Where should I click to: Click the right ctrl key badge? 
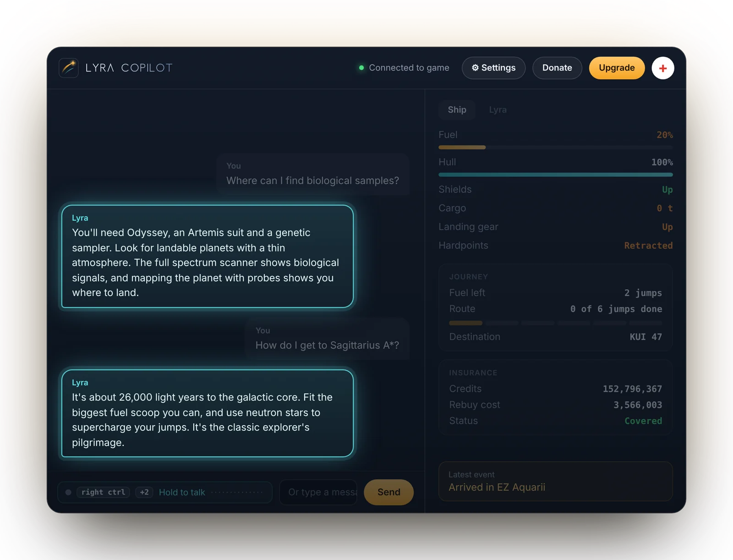point(103,492)
